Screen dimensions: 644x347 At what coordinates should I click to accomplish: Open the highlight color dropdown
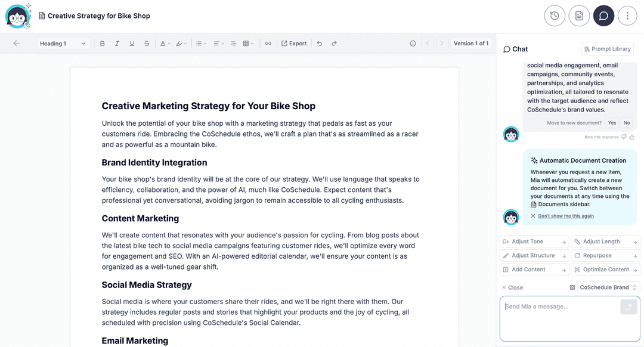181,43
